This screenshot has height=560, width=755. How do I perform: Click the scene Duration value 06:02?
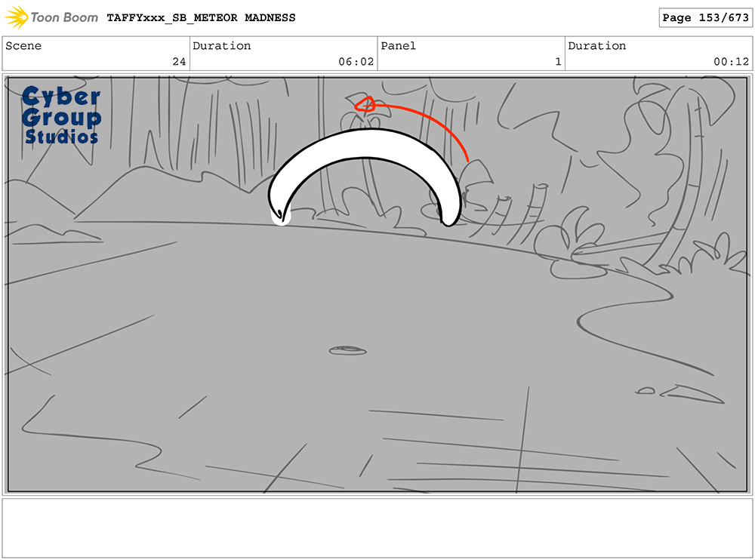coord(356,62)
